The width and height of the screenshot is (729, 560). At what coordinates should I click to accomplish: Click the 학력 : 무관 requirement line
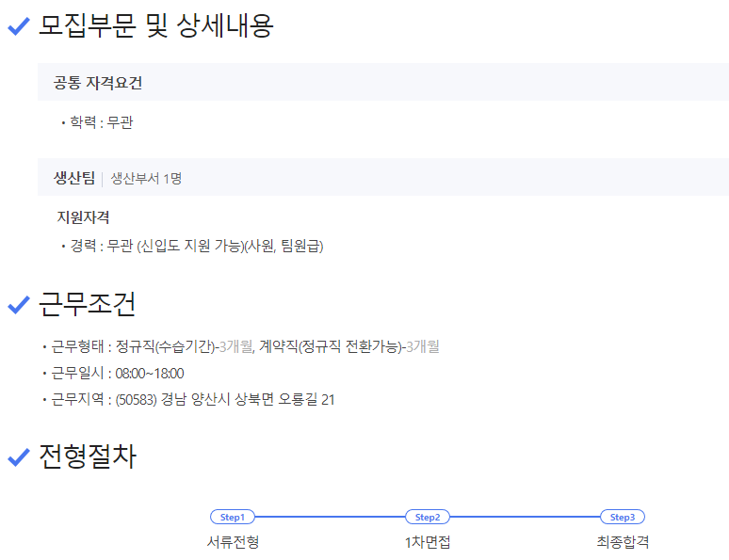coord(102,122)
